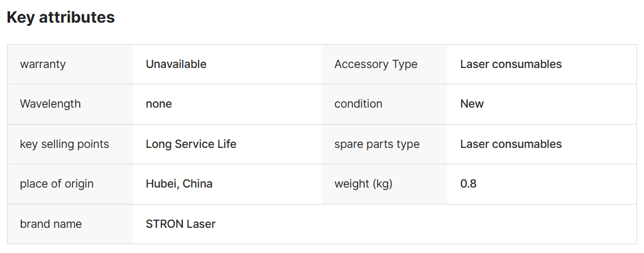The height and width of the screenshot is (253, 644).
Task: Click the STRON Laser brand value
Action: click(181, 224)
